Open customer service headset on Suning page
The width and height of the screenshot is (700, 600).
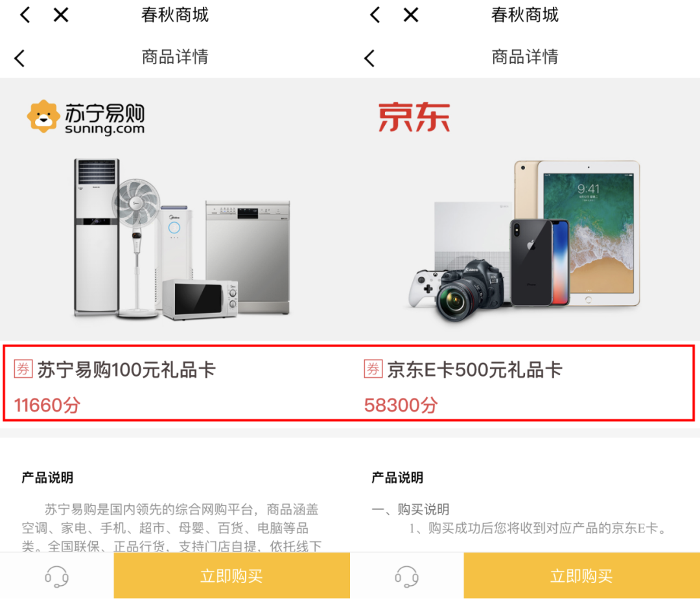point(56,576)
